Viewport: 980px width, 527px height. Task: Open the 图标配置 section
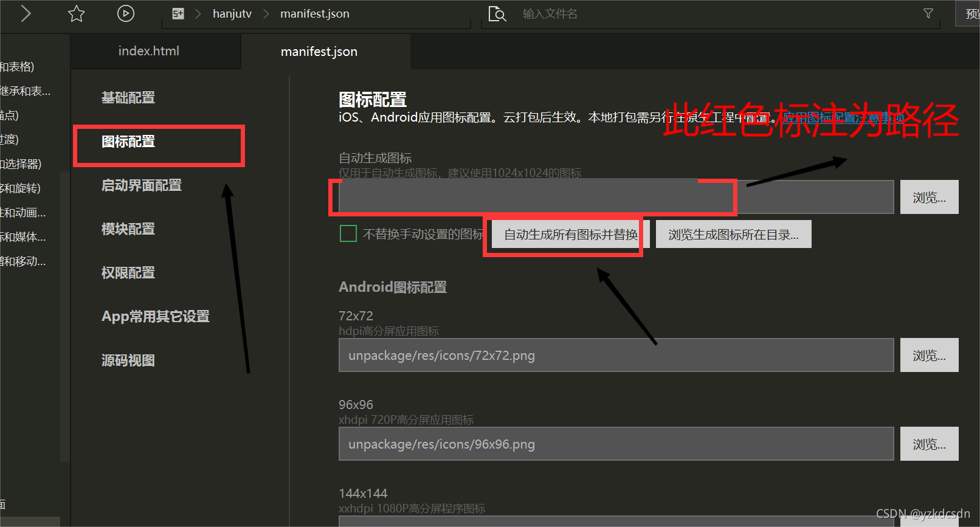coord(128,142)
